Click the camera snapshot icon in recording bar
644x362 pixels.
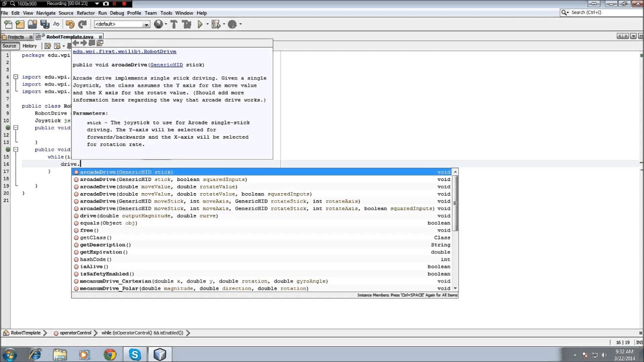(106, 4)
